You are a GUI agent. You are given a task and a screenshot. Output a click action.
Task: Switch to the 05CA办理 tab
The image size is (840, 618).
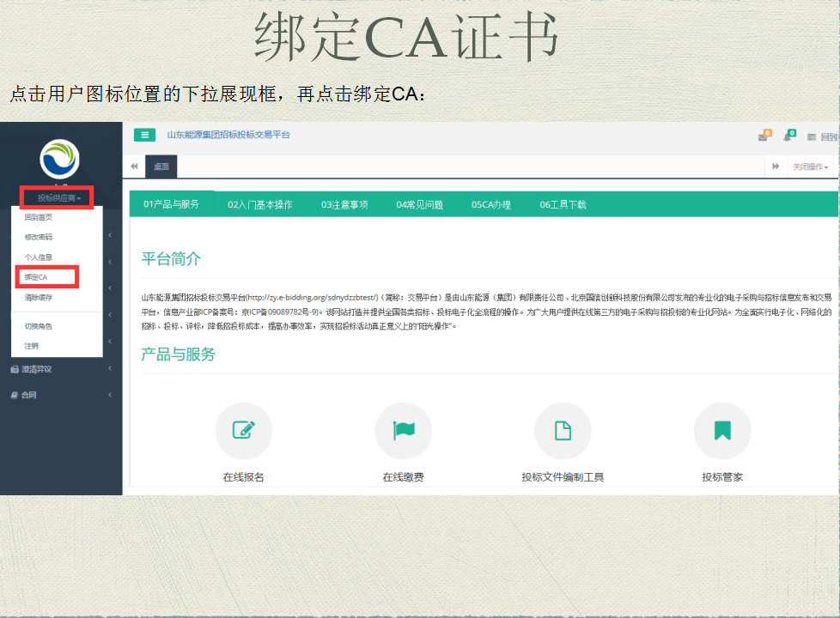click(490, 204)
